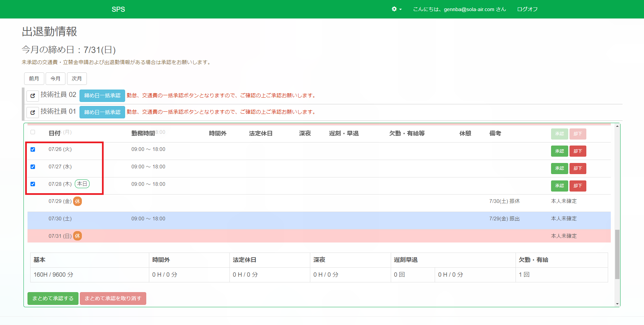Switch to current month 今月
644x325 pixels.
[55, 78]
